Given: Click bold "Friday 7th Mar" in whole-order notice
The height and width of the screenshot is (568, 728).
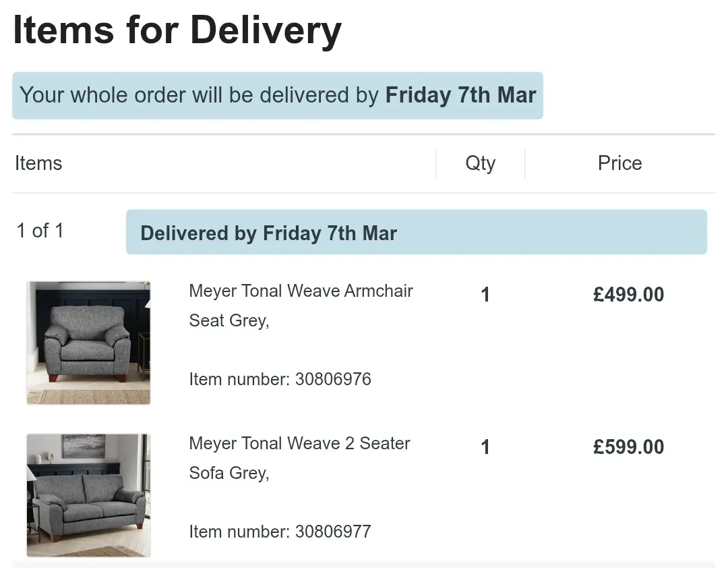Looking at the screenshot, I should [x=460, y=95].
